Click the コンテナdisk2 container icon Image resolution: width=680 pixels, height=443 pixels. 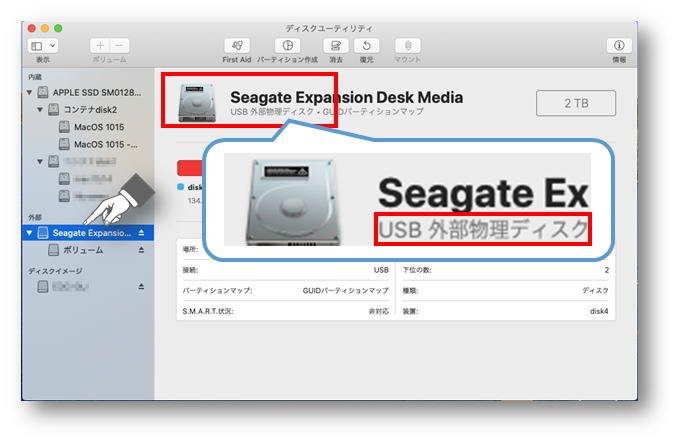coord(53,110)
